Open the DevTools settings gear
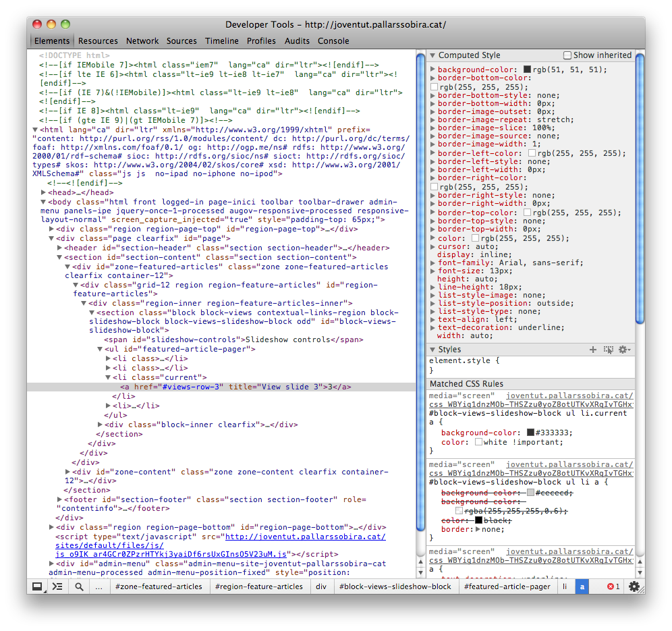Image resolution: width=672 pixels, height=631 pixels. (x=634, y=587)
